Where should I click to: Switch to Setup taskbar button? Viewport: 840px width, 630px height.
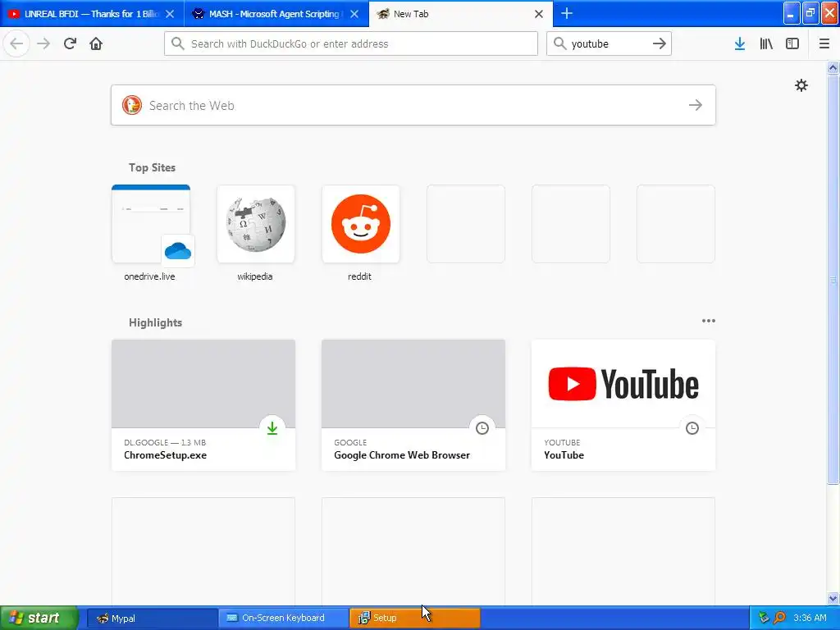coord(415,619)
